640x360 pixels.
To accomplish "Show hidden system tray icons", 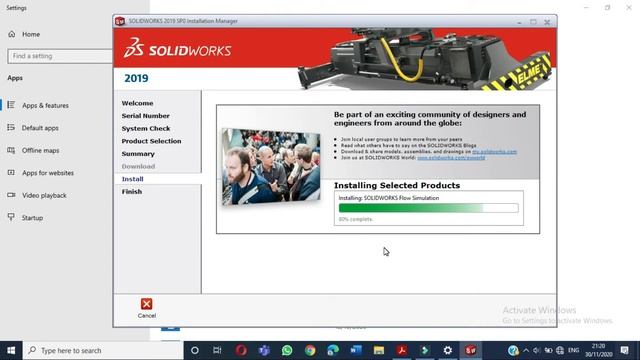I will [x=526, y=350].
